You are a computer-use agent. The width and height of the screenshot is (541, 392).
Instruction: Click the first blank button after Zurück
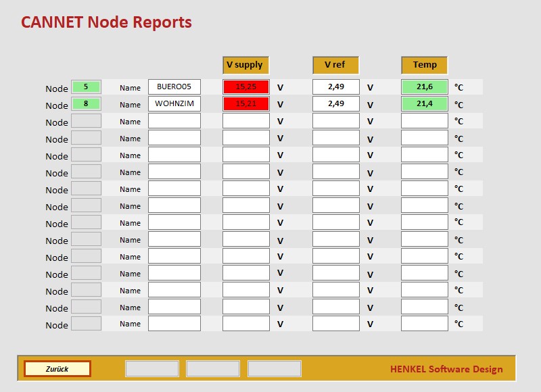(x=152, y=369)
